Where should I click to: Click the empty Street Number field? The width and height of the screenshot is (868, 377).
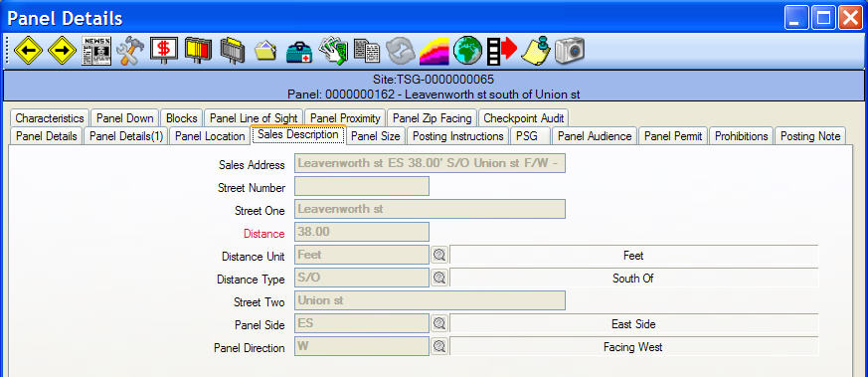click(362, 186)
